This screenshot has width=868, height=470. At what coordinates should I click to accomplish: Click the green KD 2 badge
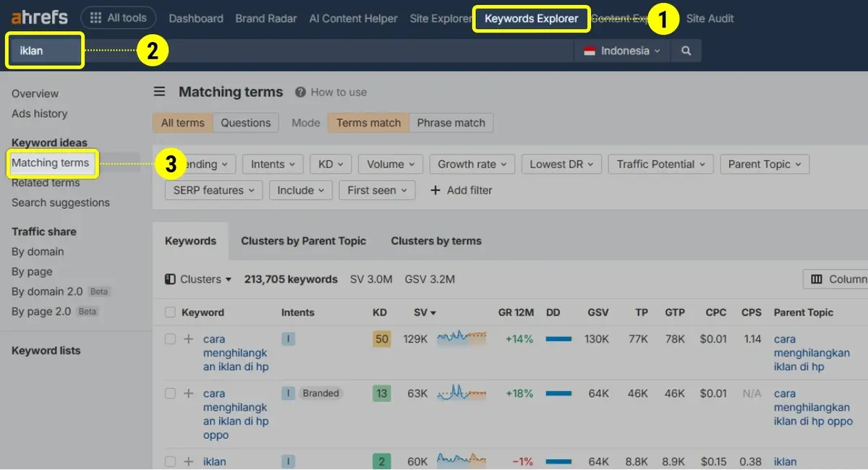click(381, 461)
